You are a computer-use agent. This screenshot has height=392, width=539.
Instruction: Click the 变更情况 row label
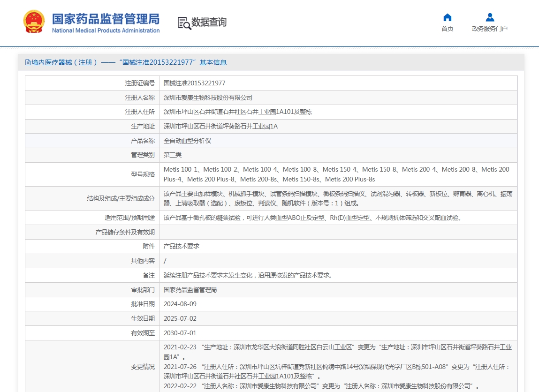[143, 367]
